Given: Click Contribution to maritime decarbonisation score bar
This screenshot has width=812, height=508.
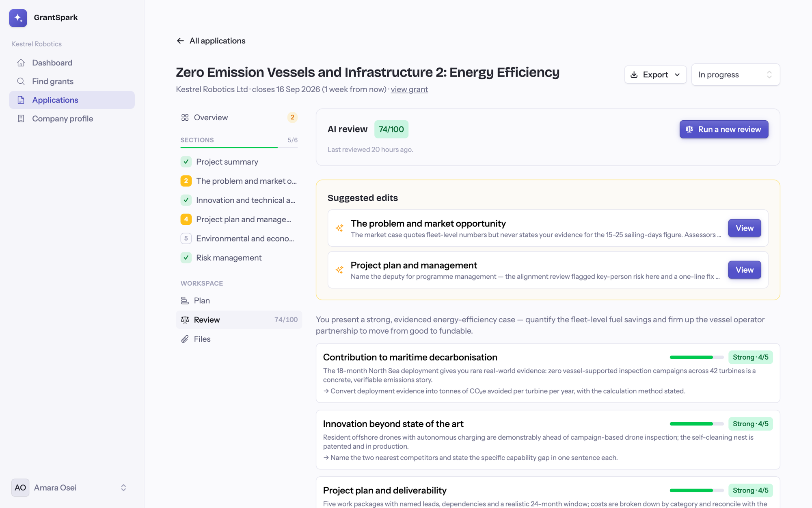Looking at the screenshot, I should pos(697,357).
